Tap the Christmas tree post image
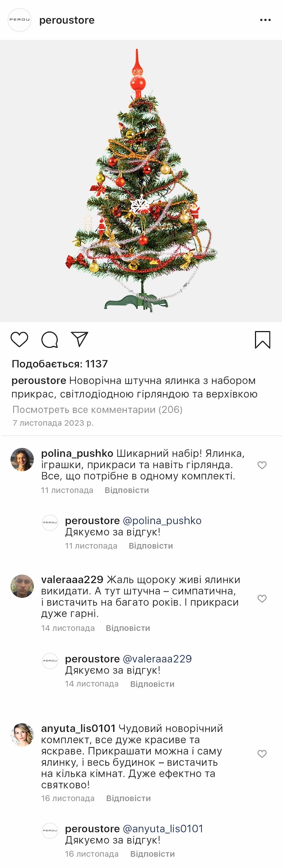 (141, 181)
